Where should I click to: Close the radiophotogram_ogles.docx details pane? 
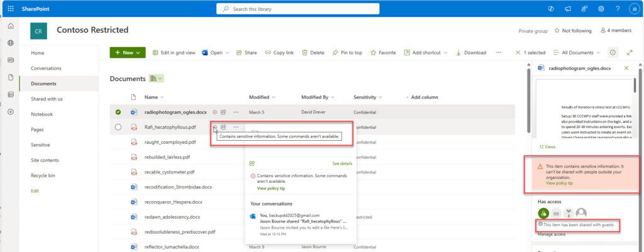(626, 68)
